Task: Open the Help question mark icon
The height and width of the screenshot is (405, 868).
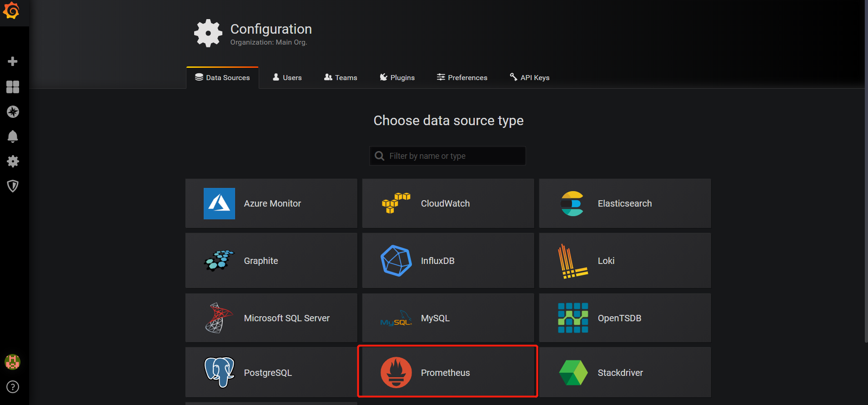Action: pyautogui.click(x=13, y=387)
